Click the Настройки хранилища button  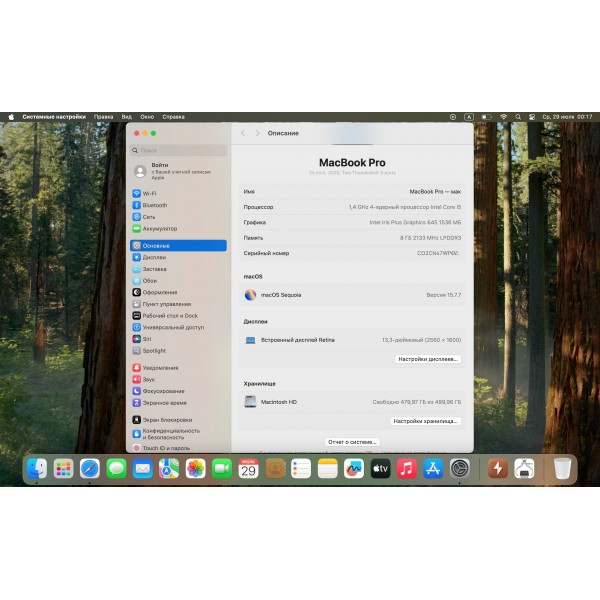pos(425,421)
